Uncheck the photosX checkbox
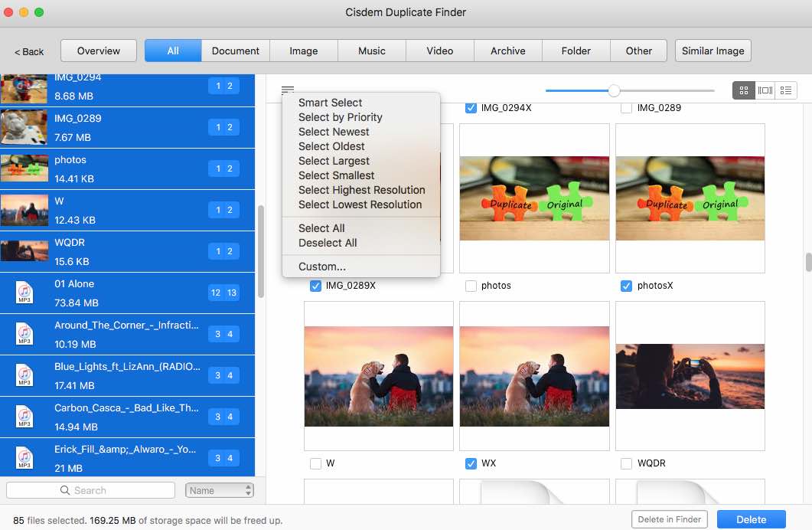The height and width of the screenshot is (530, 812). [x=626, y=286]
